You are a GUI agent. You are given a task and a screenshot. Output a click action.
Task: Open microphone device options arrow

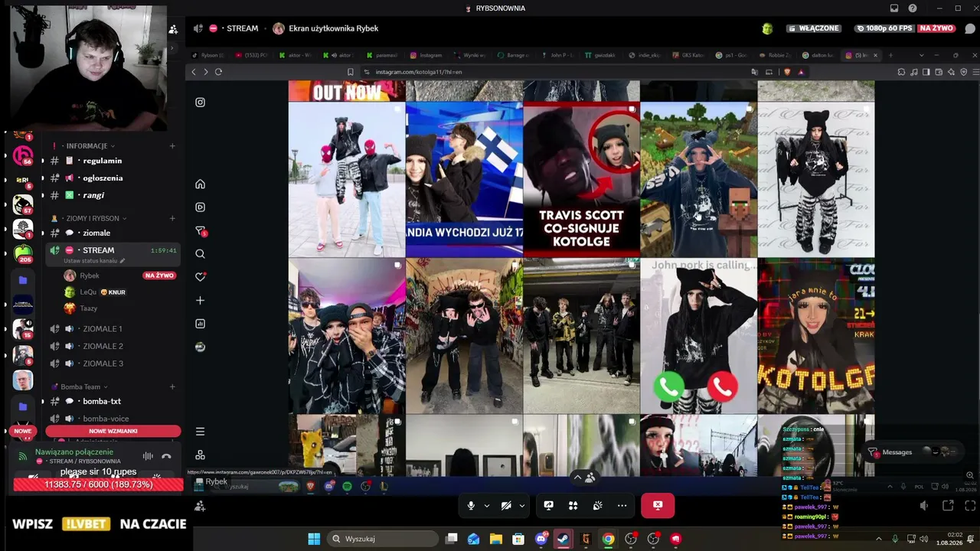click(x=486, y=505)
